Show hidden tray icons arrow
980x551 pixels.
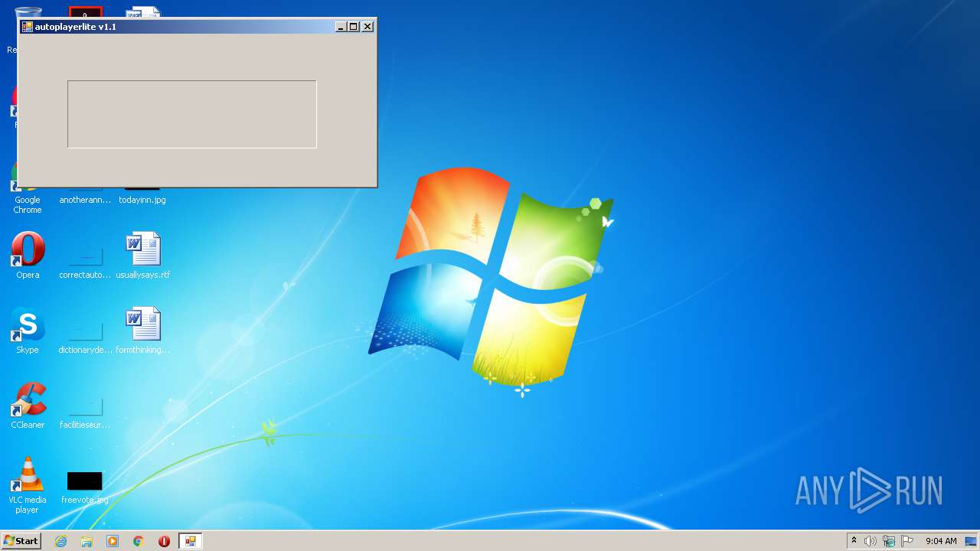[854, 541]
